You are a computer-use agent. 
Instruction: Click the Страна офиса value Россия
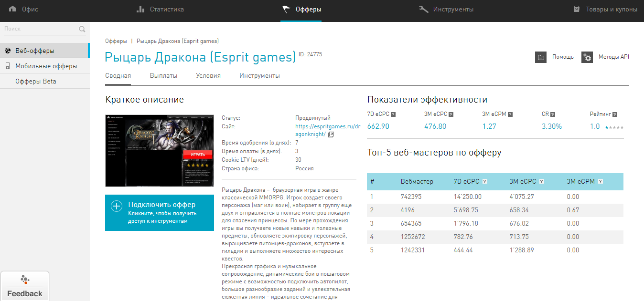click(x=304, y=168)
